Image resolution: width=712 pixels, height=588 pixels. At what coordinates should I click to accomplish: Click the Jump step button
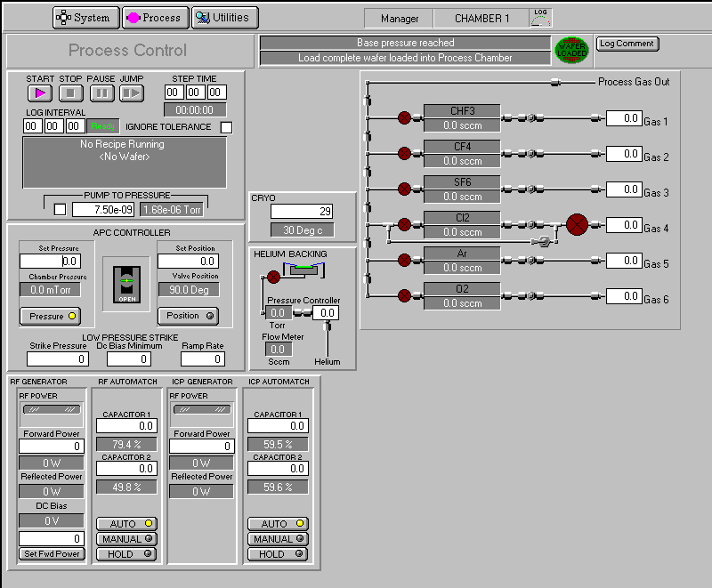(x=132, y=93)
